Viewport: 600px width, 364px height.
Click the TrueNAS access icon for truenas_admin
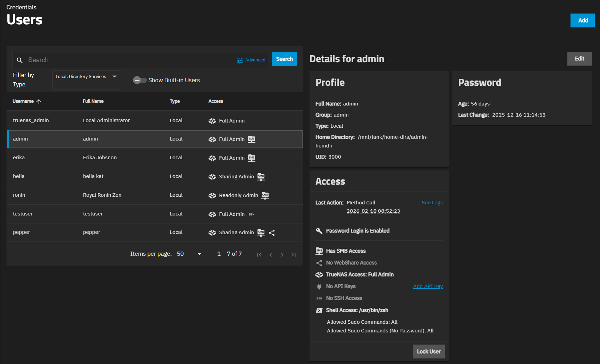[212, 121]
